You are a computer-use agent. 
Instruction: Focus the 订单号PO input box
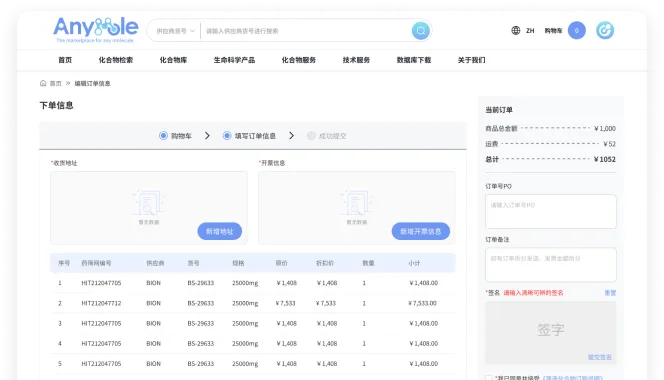click(551, 211)
